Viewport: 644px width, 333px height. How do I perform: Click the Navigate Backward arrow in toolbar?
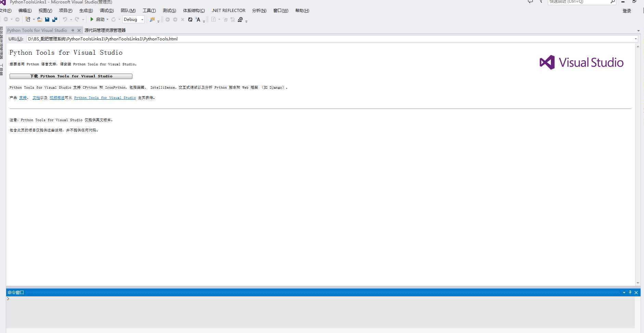[x=6, y=20]
